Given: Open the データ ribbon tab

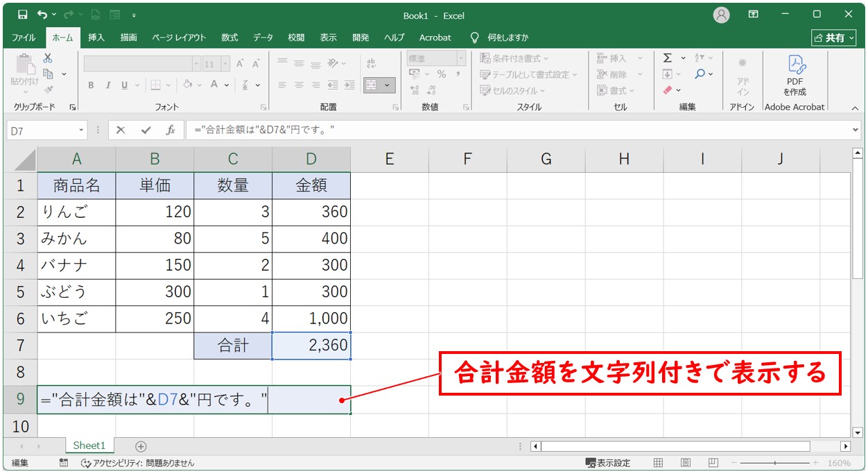Looking at the screenshot, I should coord(263,38).
